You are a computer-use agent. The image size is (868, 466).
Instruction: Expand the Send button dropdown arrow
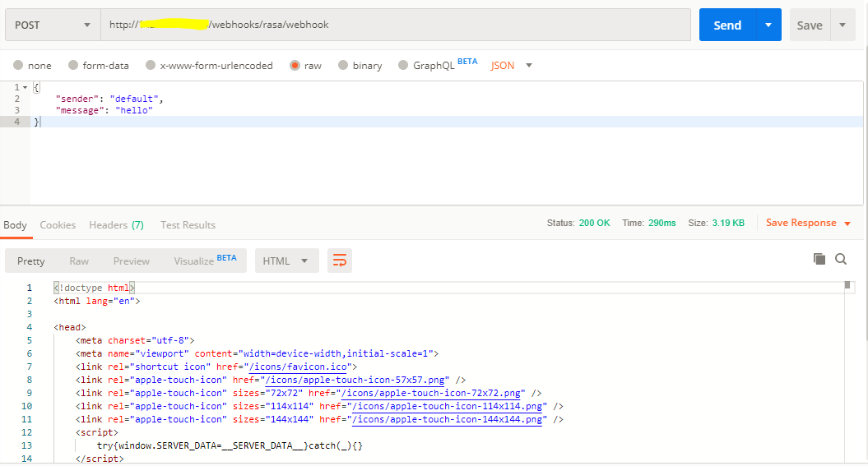pos(768,25)
